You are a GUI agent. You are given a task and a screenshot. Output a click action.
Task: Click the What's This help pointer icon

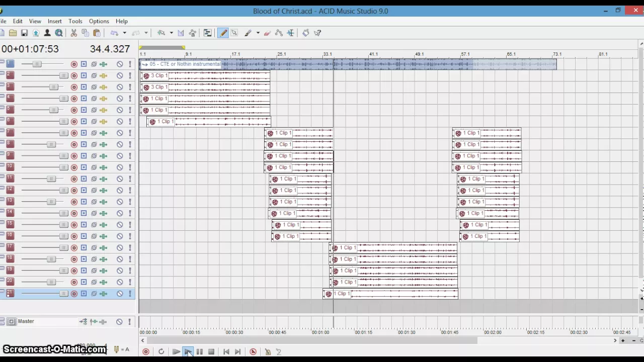click(x=317, y=33)
